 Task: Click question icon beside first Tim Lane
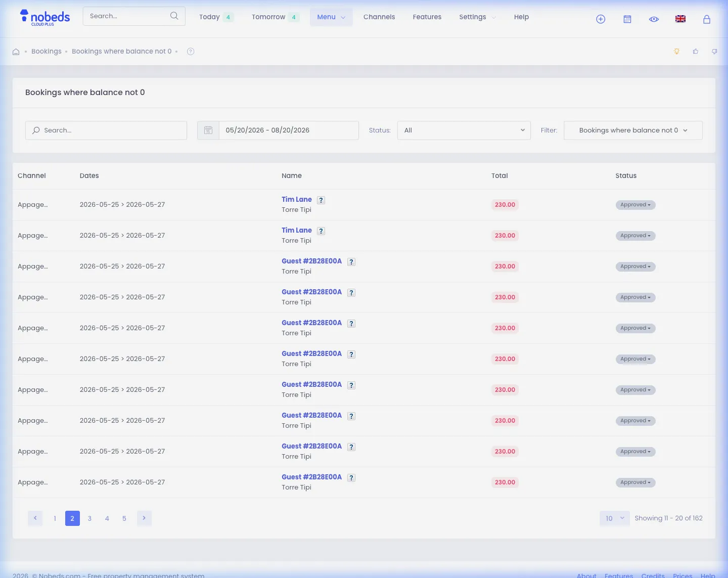[321, 200]
